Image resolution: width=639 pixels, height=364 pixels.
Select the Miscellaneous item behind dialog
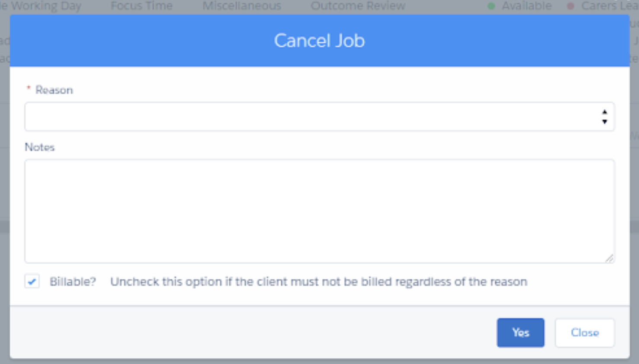242,6
